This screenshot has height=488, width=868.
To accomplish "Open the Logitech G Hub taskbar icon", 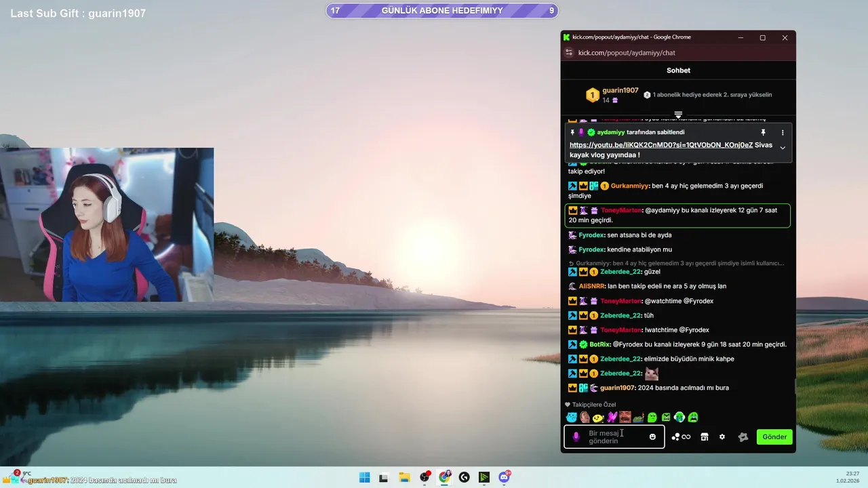I will pos(464,477).
